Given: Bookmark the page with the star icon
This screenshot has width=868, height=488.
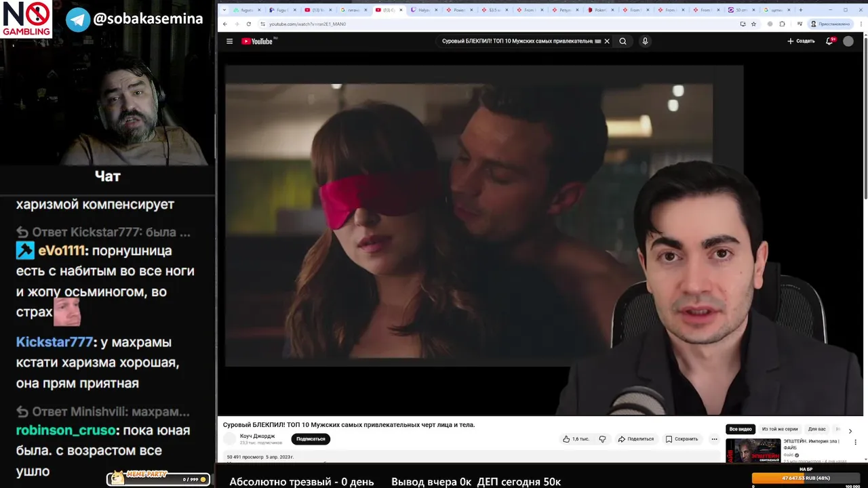Looking at the screenshot, I should [753, 24].
